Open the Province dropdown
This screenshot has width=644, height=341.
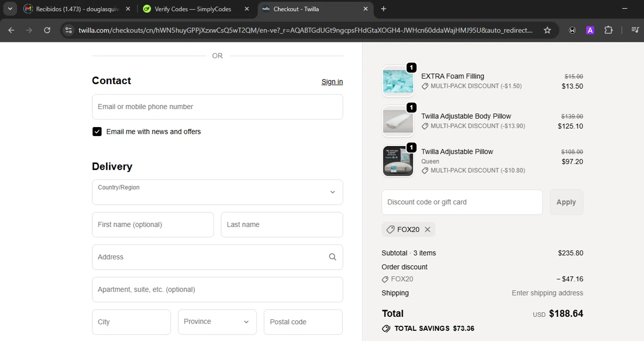[x=217, y=322]
